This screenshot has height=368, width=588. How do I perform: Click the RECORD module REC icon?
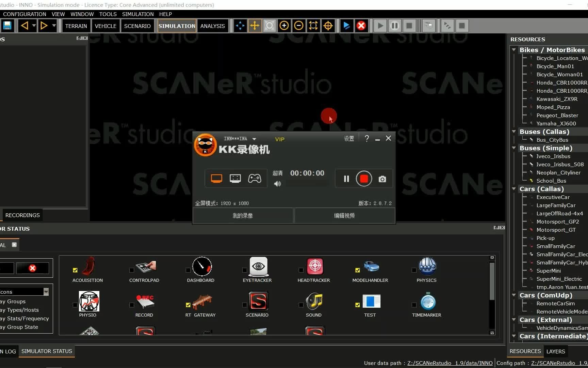146,302
